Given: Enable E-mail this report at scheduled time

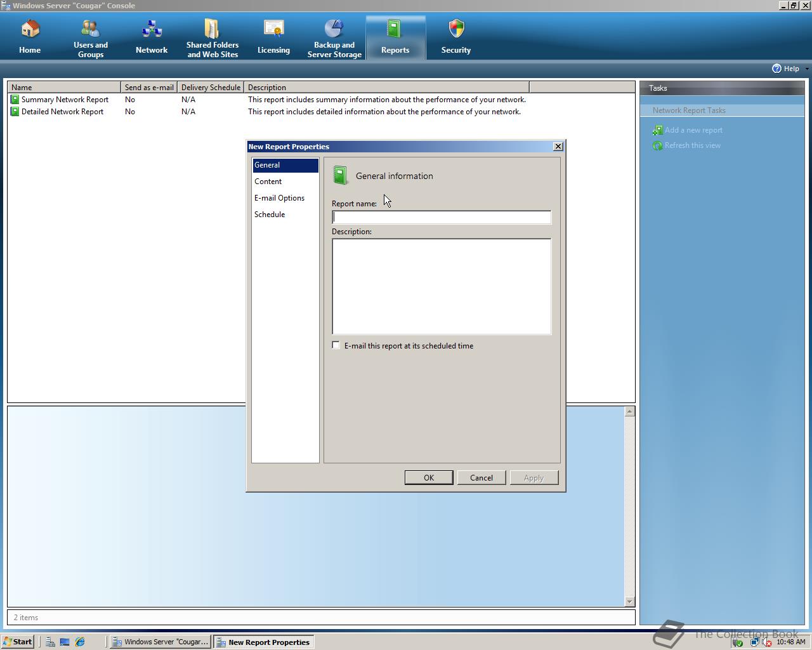Looking at the screenshot, I should pyautogui.click(x=336, y=345).
